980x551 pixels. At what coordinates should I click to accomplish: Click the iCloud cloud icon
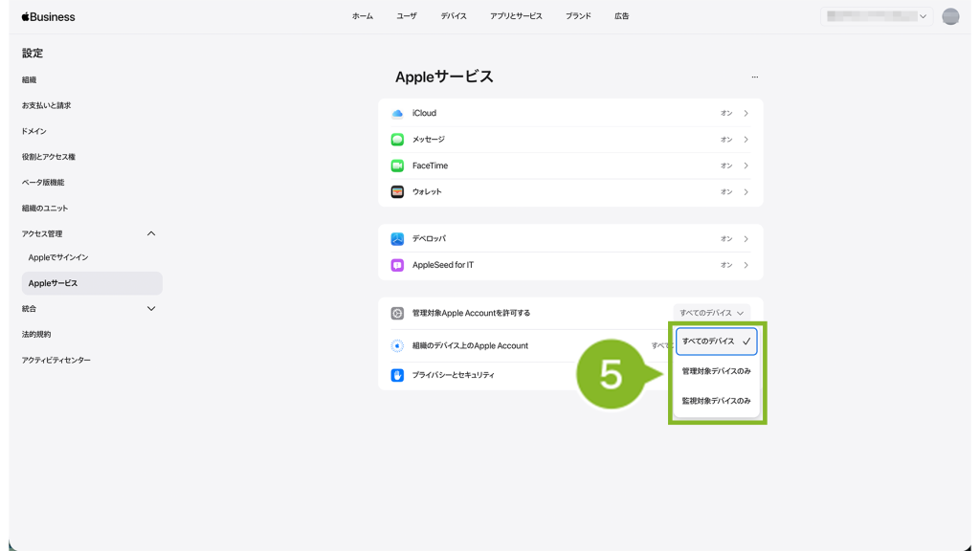[x=397, y=113]
